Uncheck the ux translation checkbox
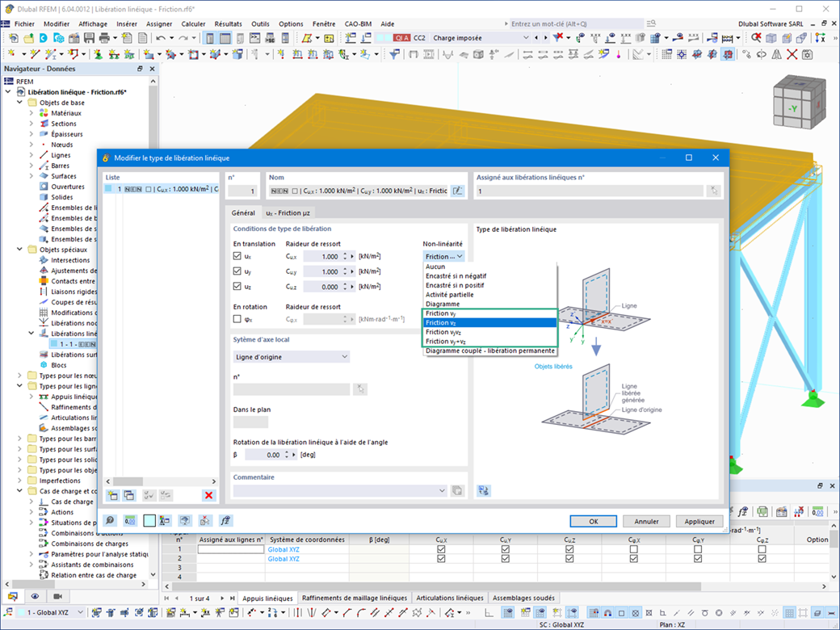 point(237,256)
